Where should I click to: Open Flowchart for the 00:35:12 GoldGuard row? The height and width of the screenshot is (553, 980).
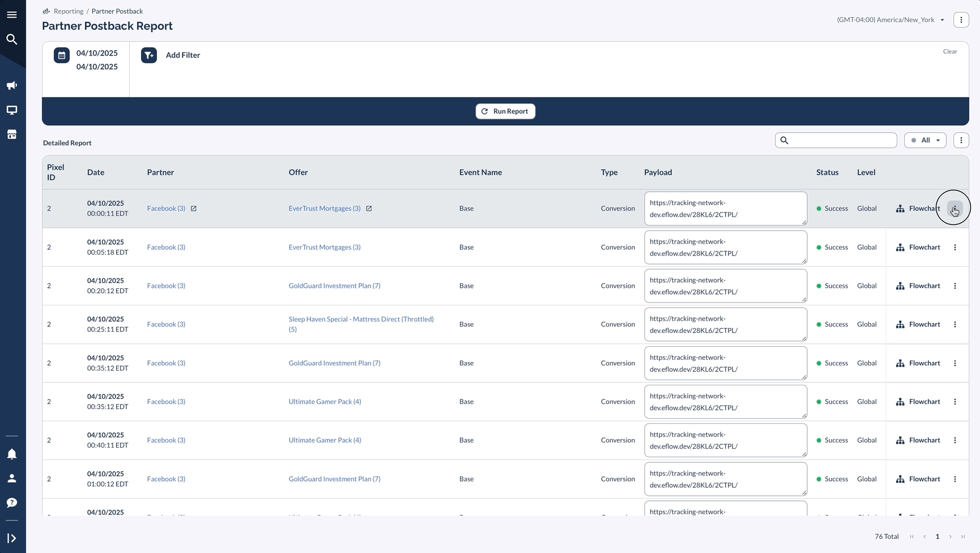point(918,363)
